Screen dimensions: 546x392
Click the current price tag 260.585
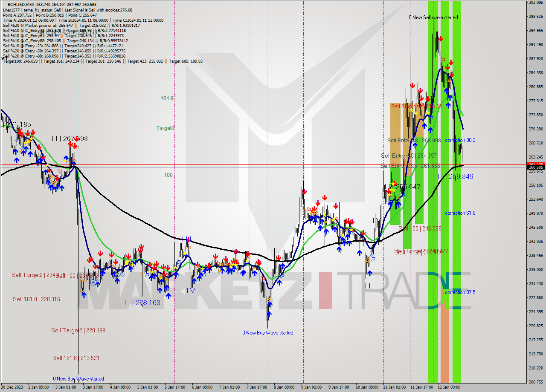pos(536,167)
